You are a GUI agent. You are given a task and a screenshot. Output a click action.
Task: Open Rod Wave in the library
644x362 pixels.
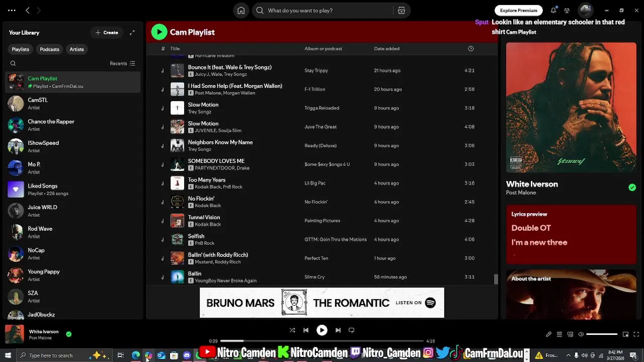tap(73, 232)
